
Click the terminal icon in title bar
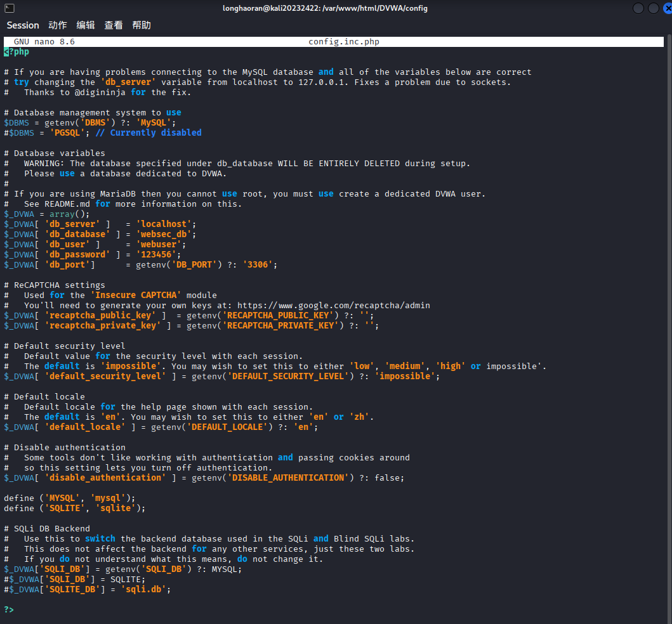pos(10,8)
